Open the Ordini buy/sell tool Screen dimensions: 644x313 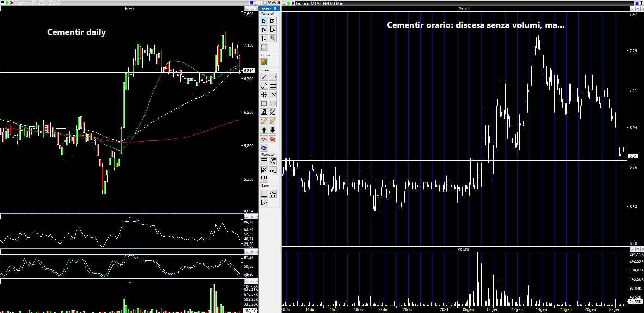pyautogui.click(x=264, y=62)
